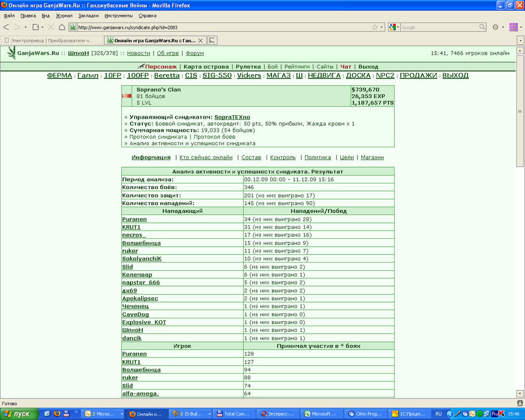Image resolution: width=525 pixels, height=420 pixels.
Task: Click the Puranen link in the Нападающий list
Action: point(134,220)
